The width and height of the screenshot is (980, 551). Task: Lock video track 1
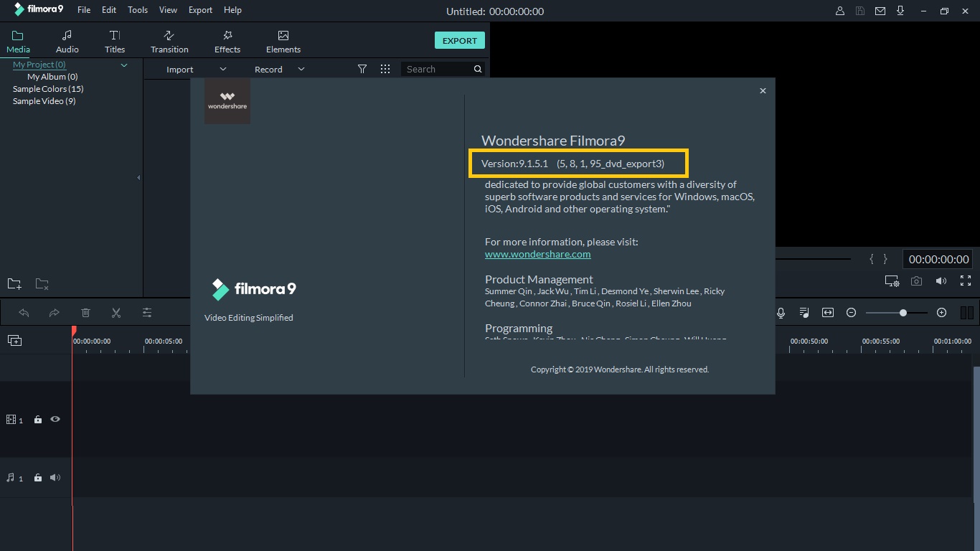tap(38, 420)
